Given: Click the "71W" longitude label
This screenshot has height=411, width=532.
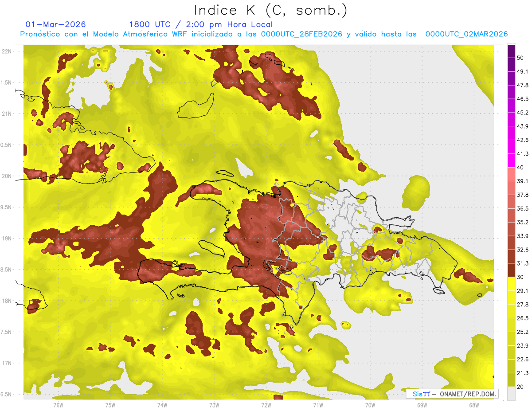Looking at the screenshot, I should 318,405.
